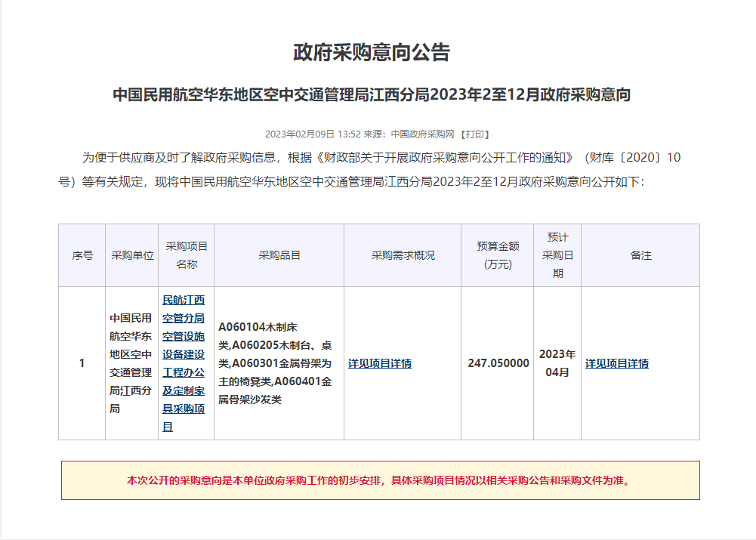Click the publish date 2023年02月09日 13:52
This screenshot has height=540, width=756.
313,134
